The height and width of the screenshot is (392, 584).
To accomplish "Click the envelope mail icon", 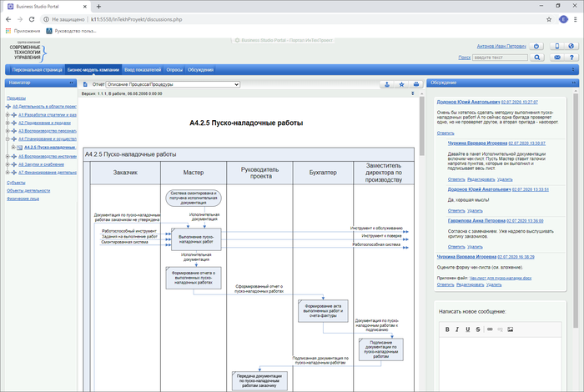I will point(556,58).
